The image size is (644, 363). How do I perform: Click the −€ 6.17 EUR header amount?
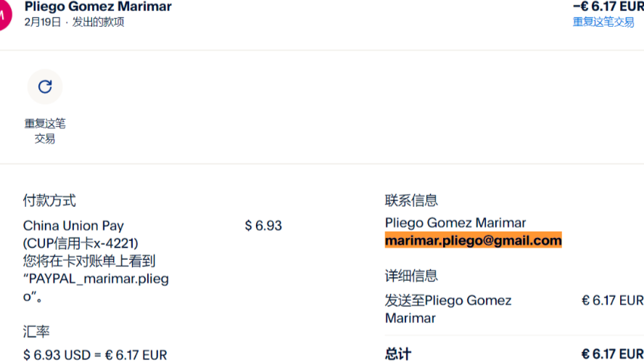pos(608,7)
